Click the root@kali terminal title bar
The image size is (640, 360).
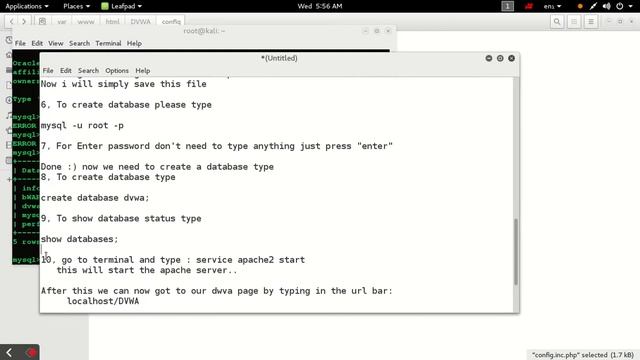click(x=204, y=31)
